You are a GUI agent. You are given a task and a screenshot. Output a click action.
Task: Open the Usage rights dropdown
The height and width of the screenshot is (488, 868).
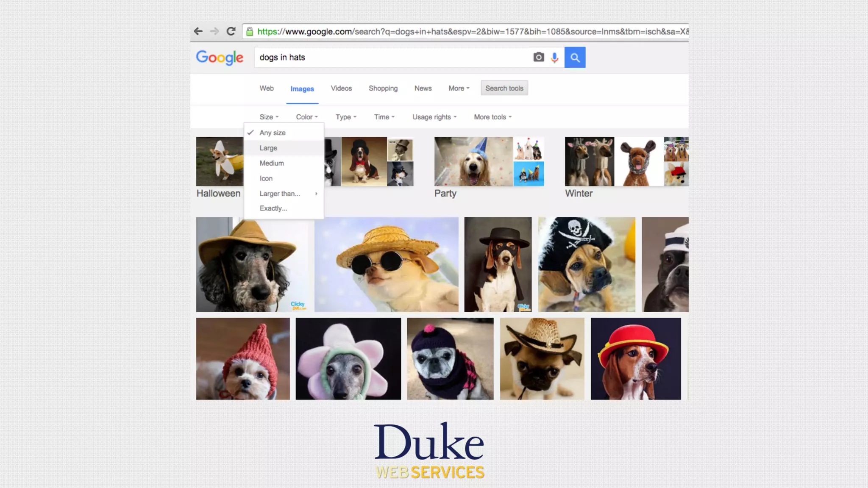434,117
